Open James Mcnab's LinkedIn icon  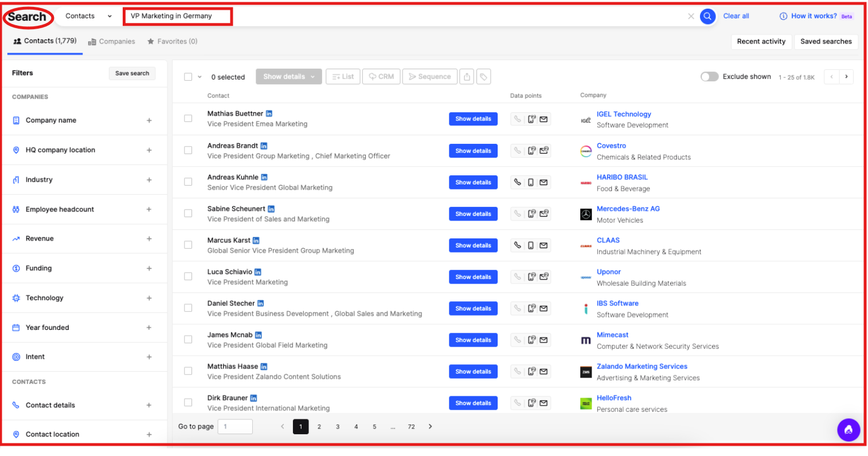pyautogui.click(x=259, y=335)
